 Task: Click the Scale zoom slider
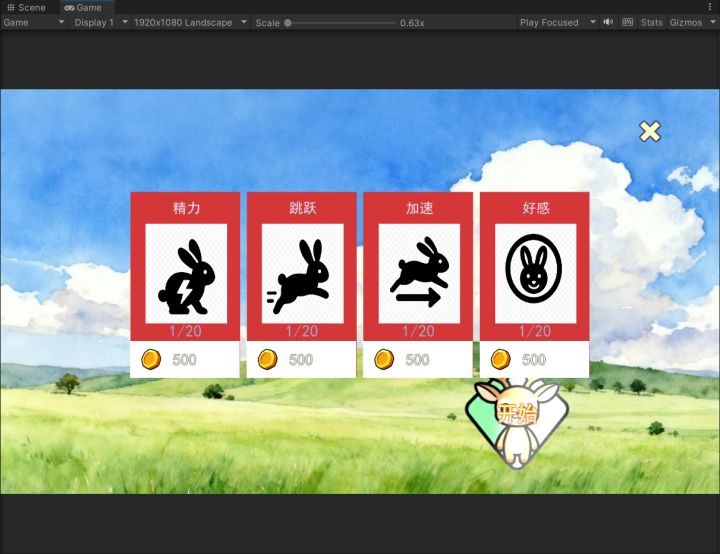pyautogui.click(x=340, y=22)
